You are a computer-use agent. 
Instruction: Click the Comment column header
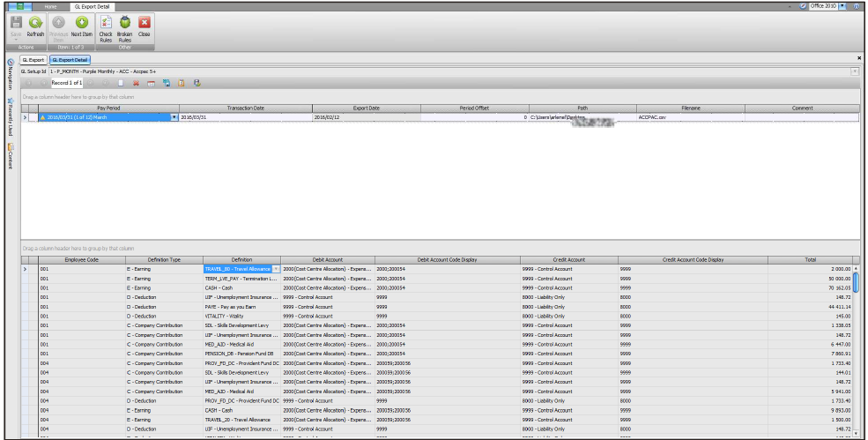[x=802, y=108]
